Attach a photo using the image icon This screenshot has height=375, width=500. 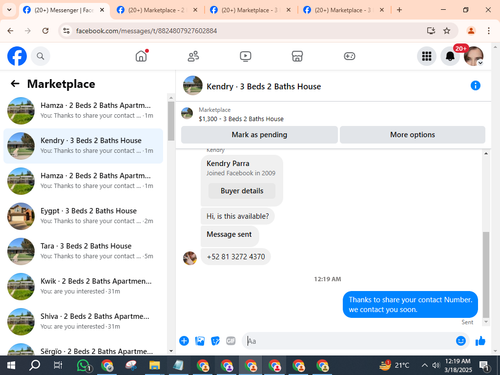pos(200,341)
